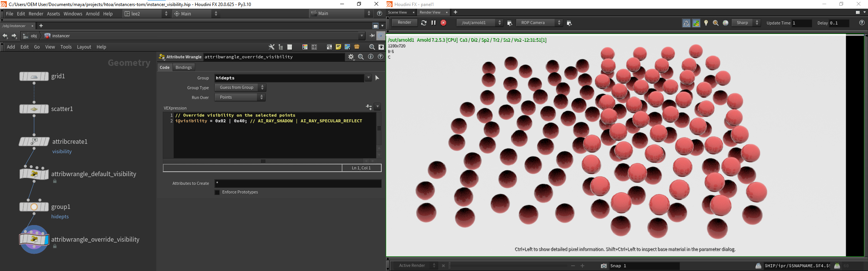The image size is (868, 271).
Task: Take a snapshot with the camera icon
Action: tap(604, 266)
